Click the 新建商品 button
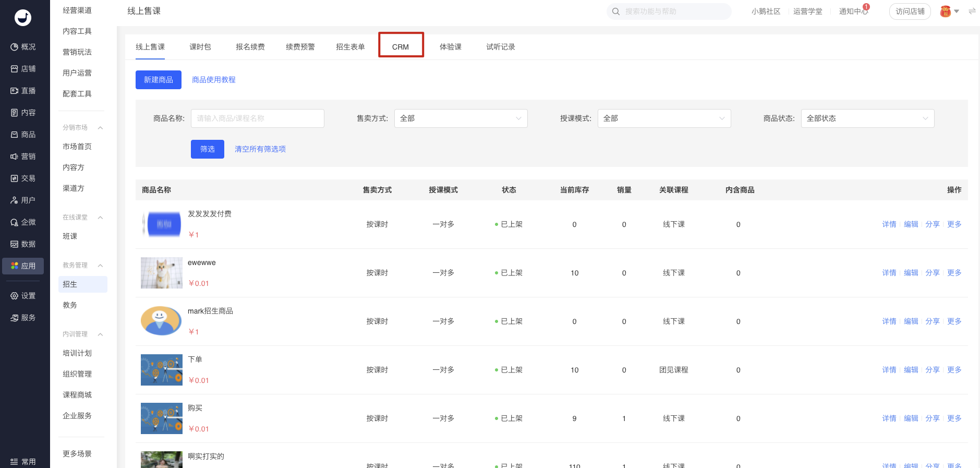Screen dimensions: 980x468 pos(159,80)
